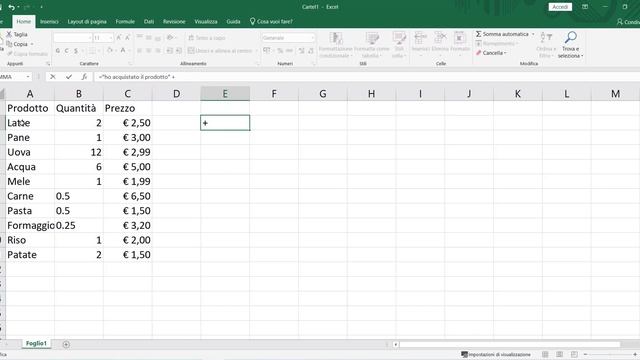
Task: Switch to Page Break preview icon
Action: 574,354
